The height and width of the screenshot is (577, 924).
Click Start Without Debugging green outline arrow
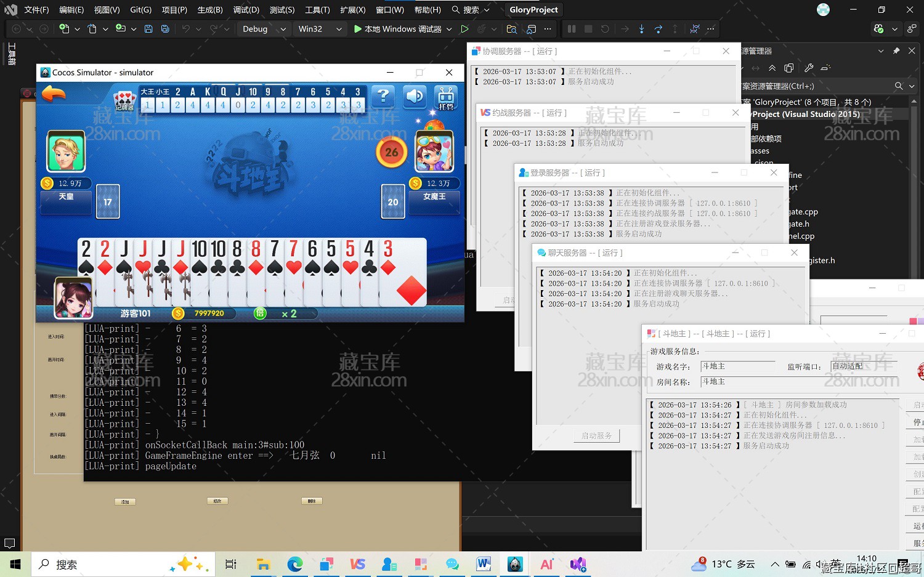pos(464,29)
